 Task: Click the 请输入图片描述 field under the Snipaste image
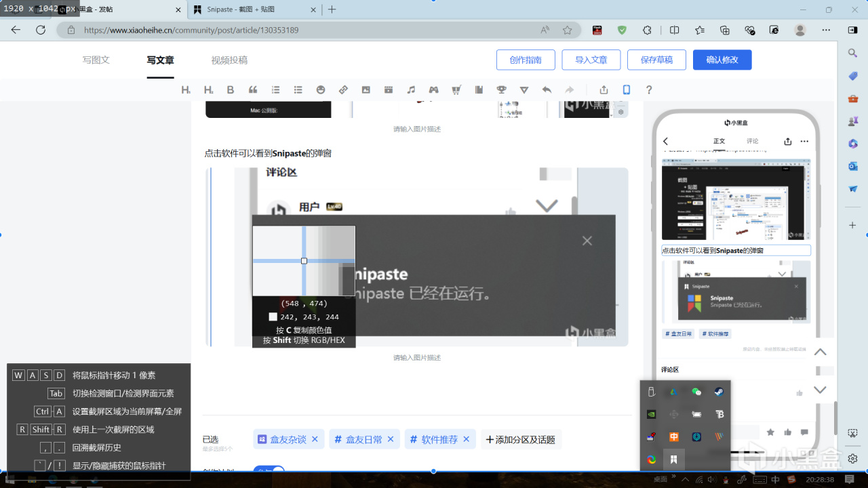[x=417, y=358]
